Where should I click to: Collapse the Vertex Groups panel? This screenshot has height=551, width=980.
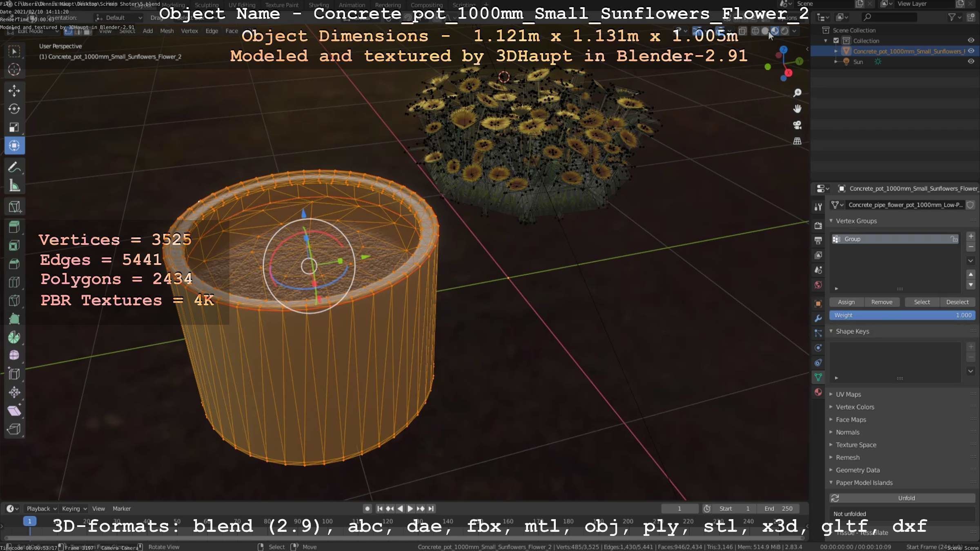click(x=831, y=220)
